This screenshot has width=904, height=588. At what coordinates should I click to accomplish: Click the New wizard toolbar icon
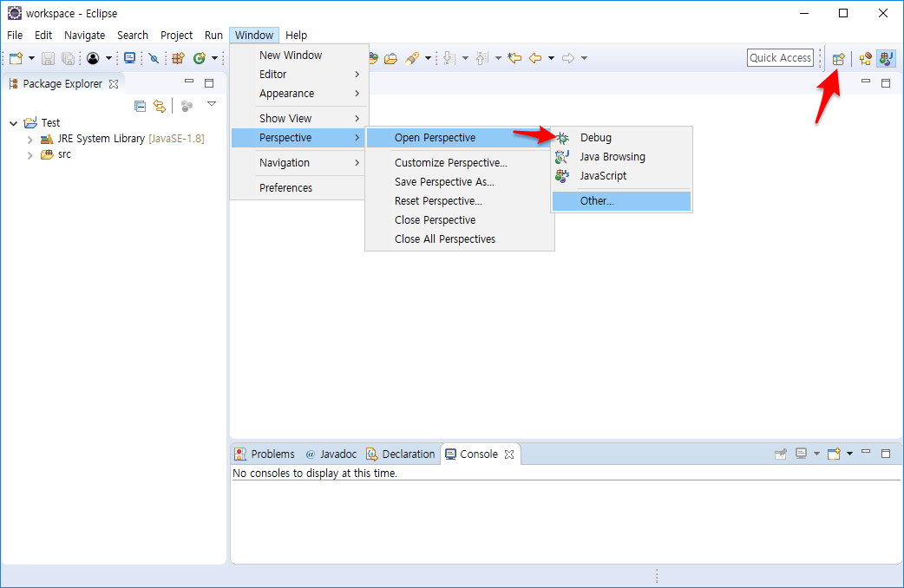point(16,58)
